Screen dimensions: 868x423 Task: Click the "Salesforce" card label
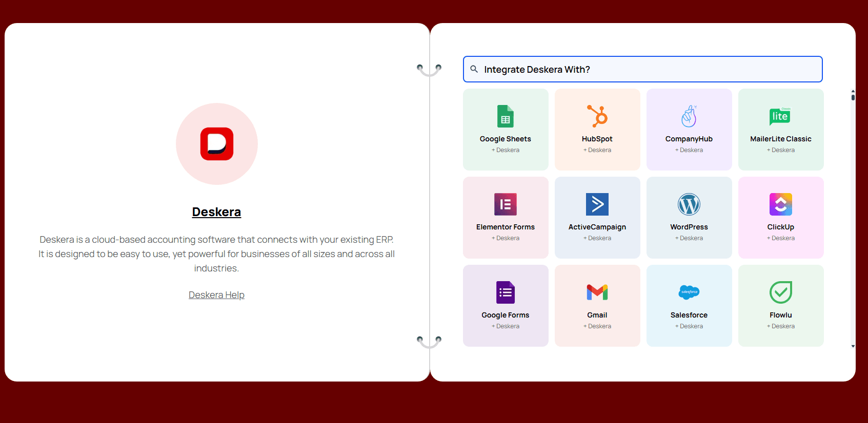click(x=689, y=315)
